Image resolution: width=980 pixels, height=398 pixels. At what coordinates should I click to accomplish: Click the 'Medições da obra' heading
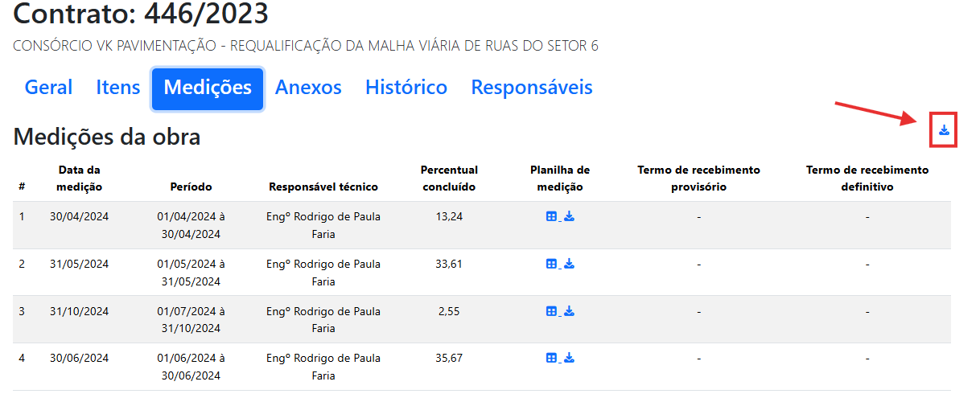107,137
